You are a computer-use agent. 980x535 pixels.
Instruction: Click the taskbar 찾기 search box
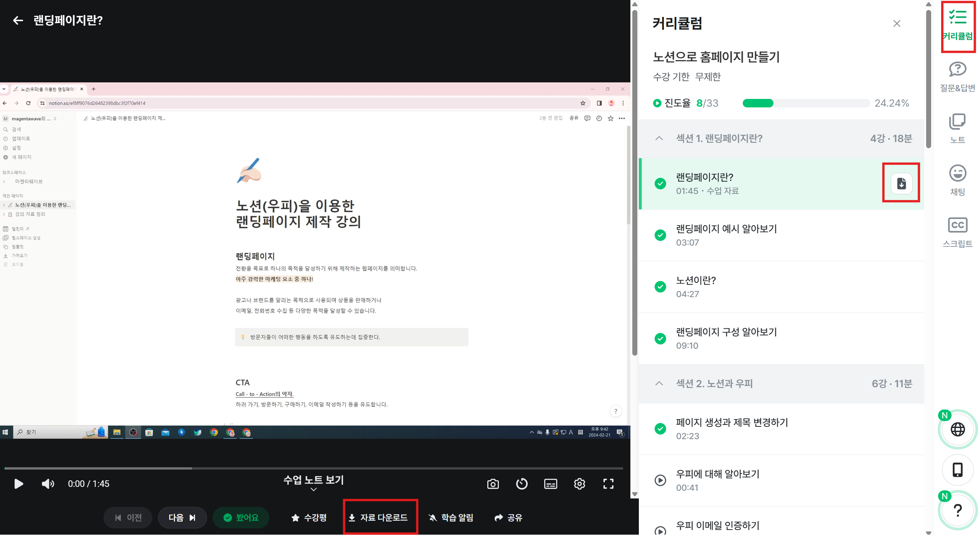[60, 432]
